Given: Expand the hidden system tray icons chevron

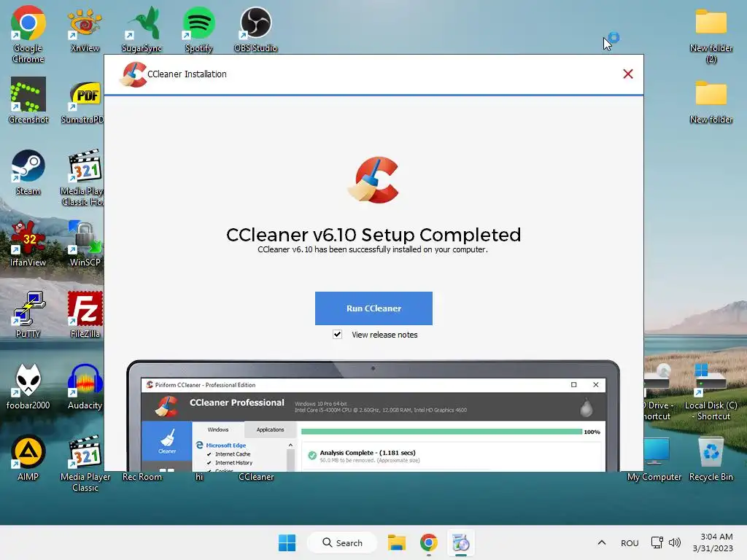Looking at the screenshot, I should point(602,542).
